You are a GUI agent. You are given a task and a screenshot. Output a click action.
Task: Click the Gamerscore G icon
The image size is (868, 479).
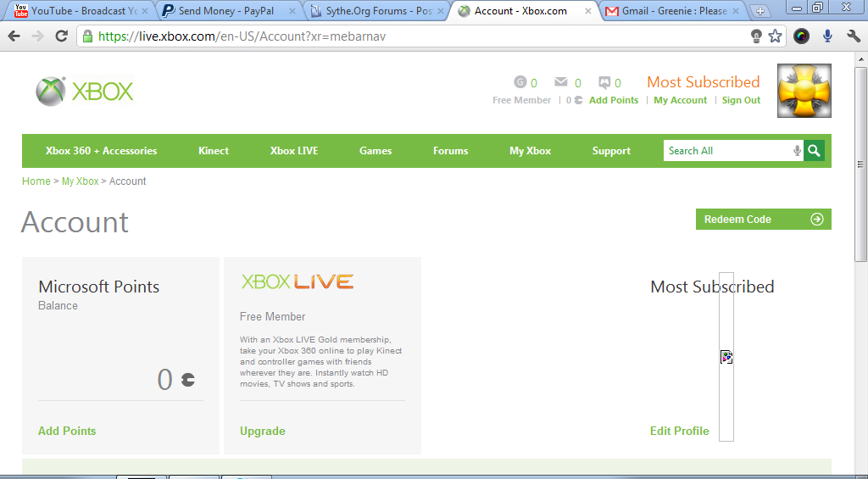(520, 82)
